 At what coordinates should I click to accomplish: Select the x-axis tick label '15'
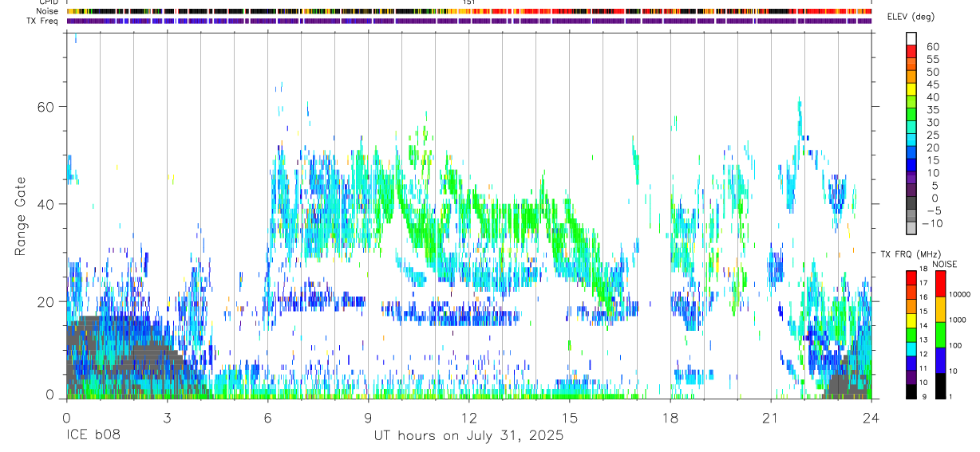[570, 418]
